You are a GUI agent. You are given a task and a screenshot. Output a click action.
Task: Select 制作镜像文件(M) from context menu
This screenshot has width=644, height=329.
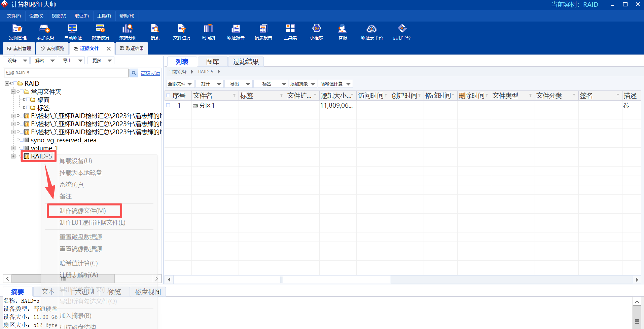[x=83, y=211]
